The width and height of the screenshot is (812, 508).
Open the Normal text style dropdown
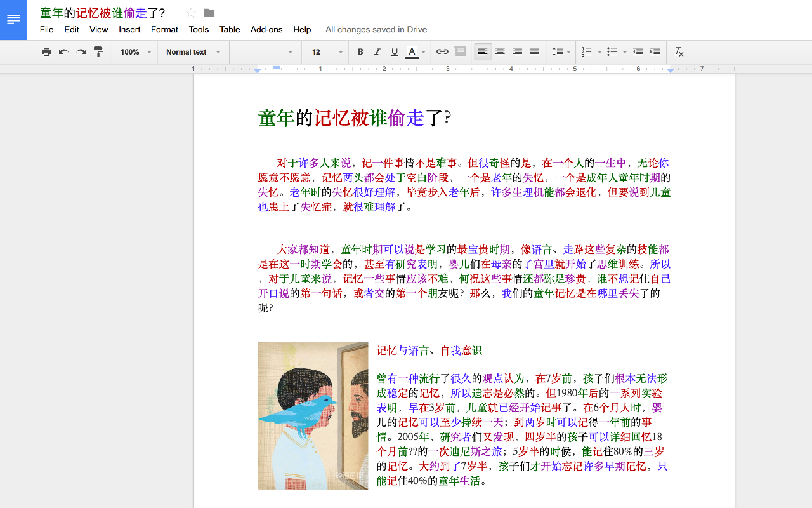coord(192,51)
